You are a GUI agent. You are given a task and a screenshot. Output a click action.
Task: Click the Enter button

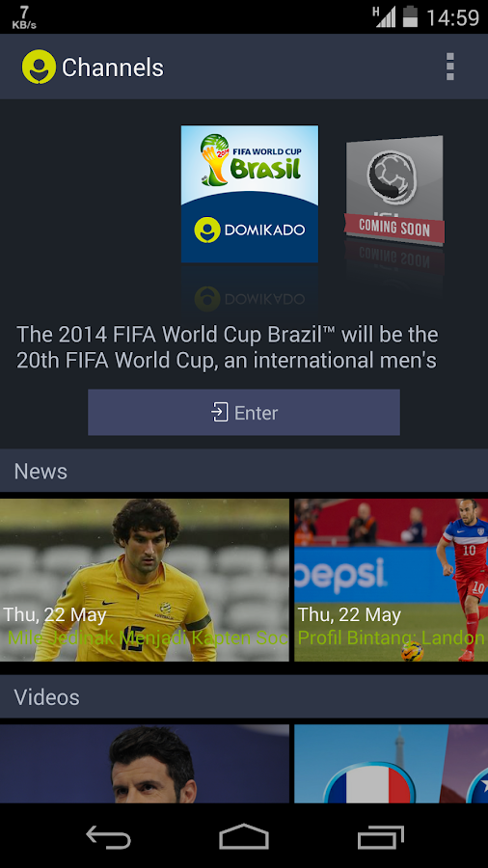[x=244, y=413]
